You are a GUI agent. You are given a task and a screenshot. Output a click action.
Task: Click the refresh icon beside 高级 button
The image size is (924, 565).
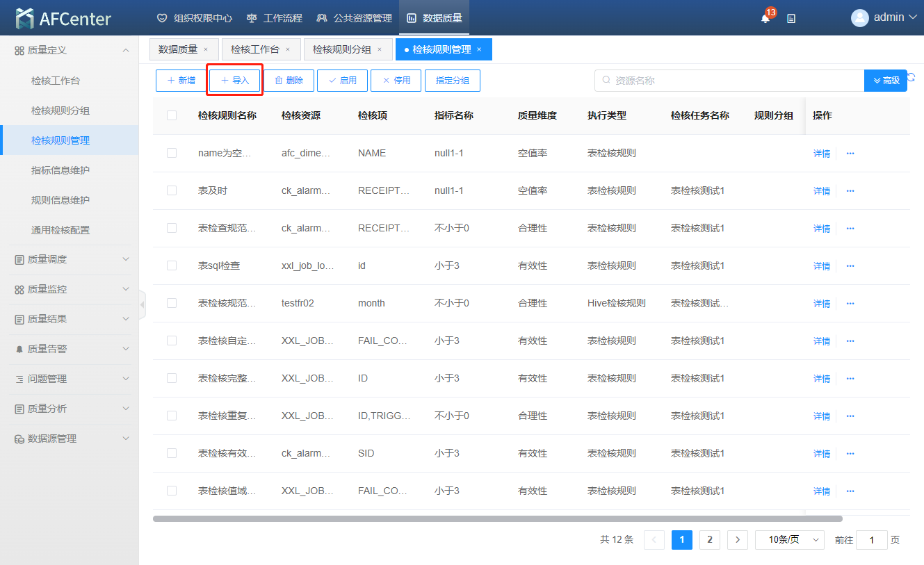pyautogui.click(x=911, y=78)
